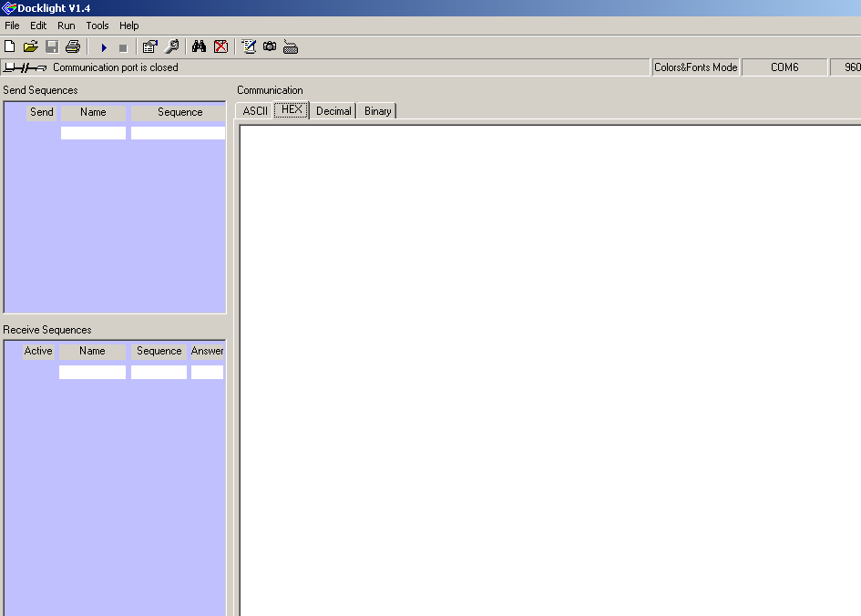Start communication with the blue play icon
Screen dimensions: 861x616
pyautogui.click(x=104, y=47)
